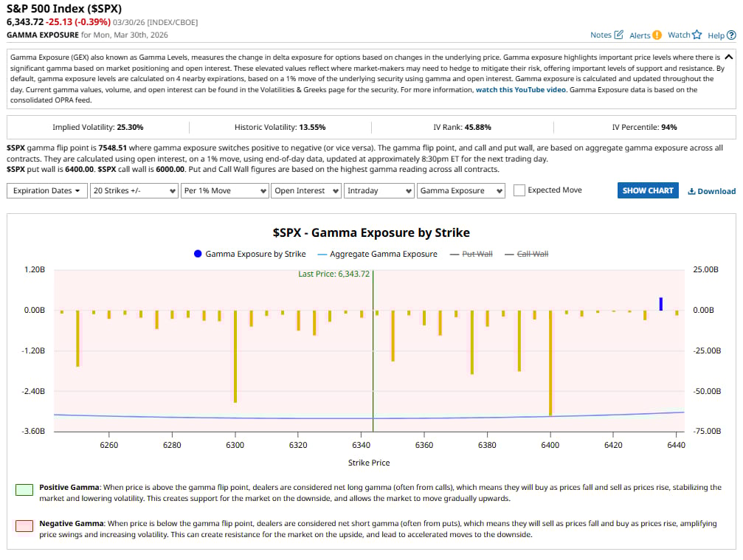Open the Help question mark icon
743x560 pixels.
point(731,35)
